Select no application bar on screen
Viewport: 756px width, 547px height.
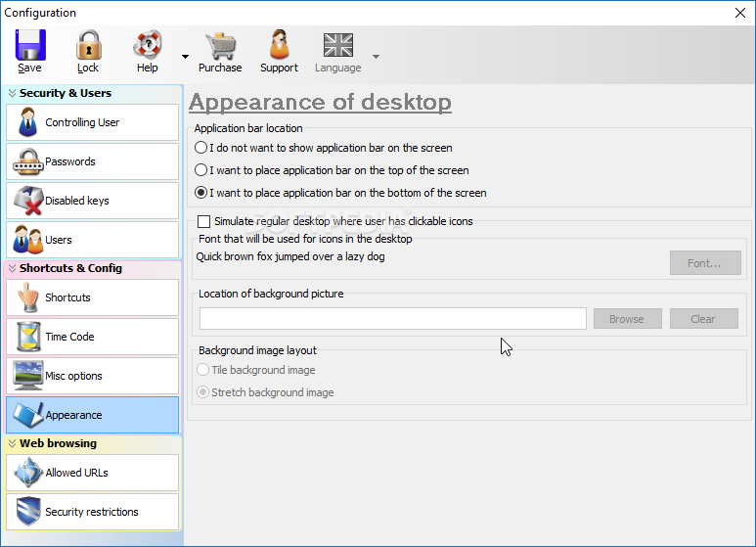pyautogui.click(x=201, y=148)
